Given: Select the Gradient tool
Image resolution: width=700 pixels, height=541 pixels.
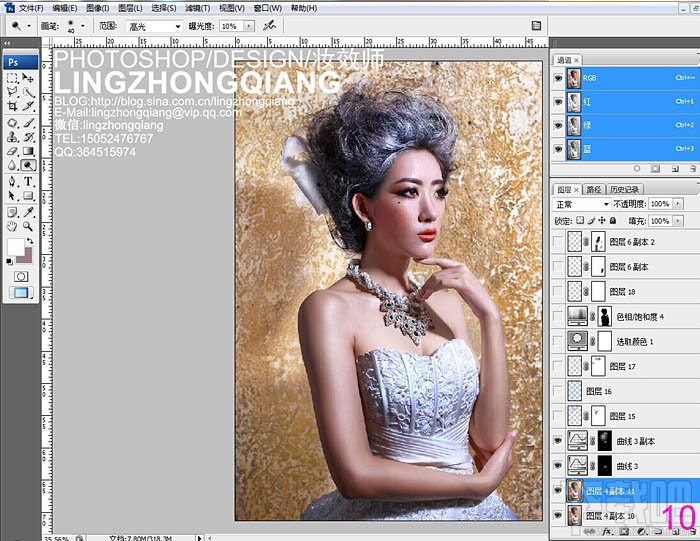Looking at the screenshot, I should [28, 151].
